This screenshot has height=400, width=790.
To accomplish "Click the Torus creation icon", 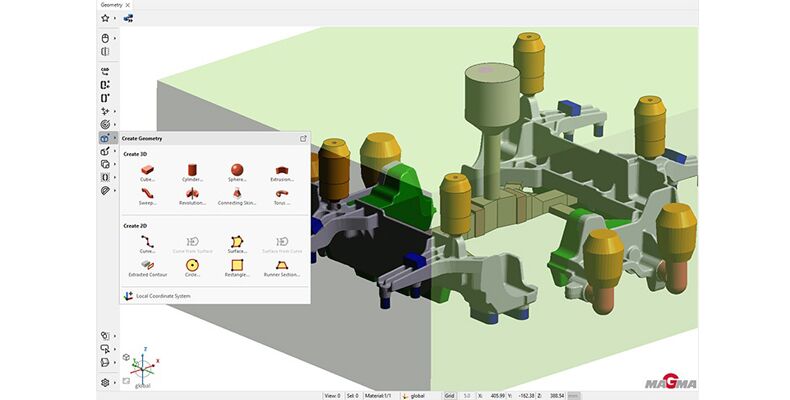I will (281, 195).
